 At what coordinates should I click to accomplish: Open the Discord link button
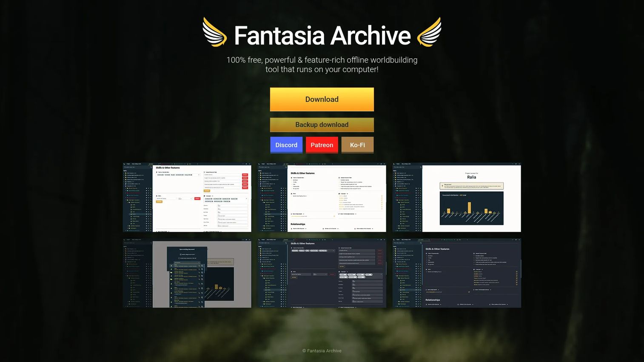(x=286, y=145)
